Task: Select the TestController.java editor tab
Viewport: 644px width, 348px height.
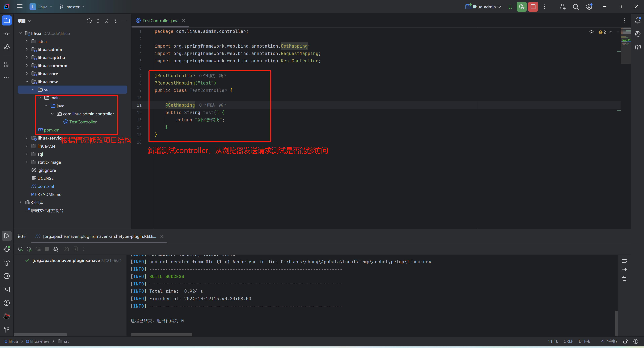Action: (160, 20)
